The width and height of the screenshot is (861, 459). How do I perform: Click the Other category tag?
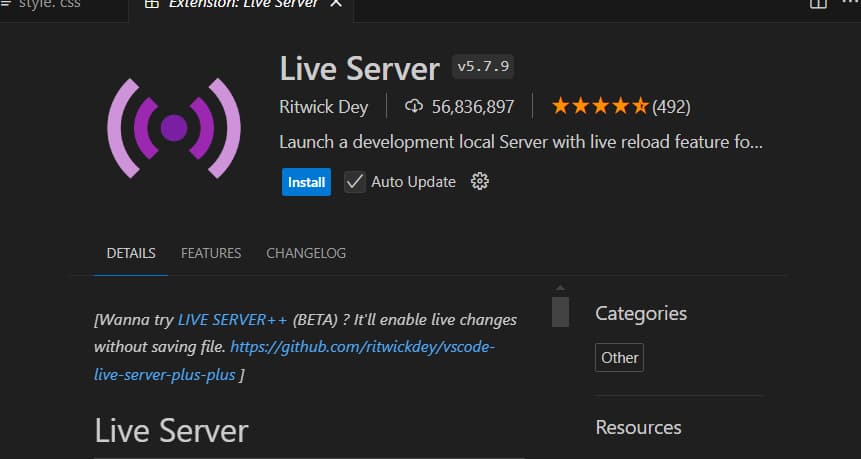(619, 357)
